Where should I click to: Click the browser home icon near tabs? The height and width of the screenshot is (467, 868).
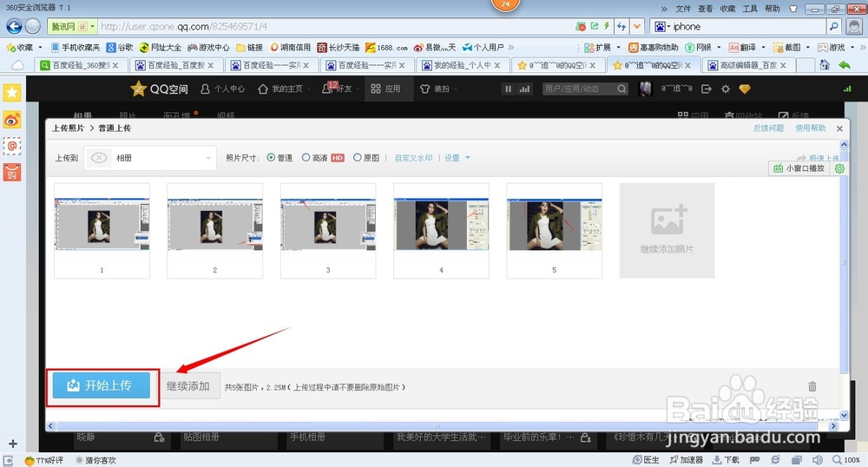[825, 65]
